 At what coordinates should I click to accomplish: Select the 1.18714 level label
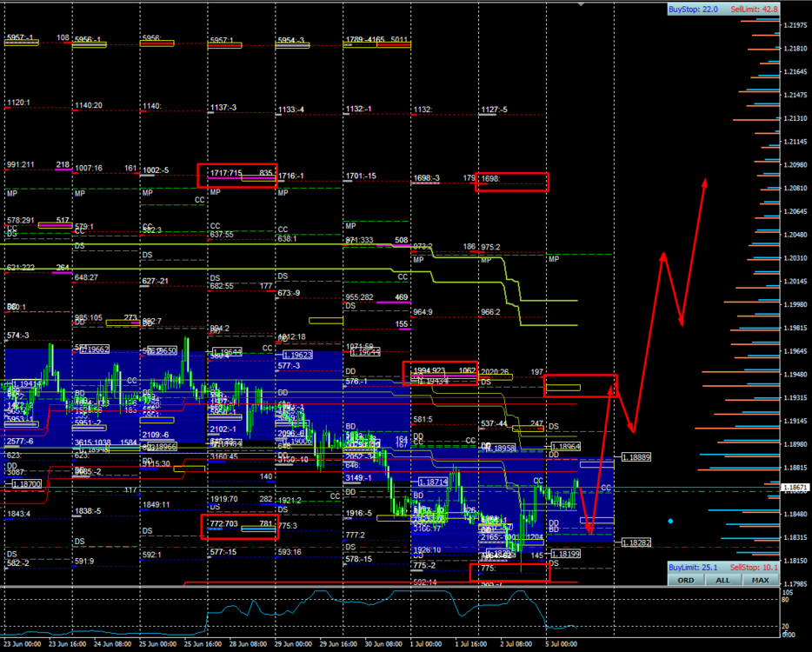[x=434, y=482]
